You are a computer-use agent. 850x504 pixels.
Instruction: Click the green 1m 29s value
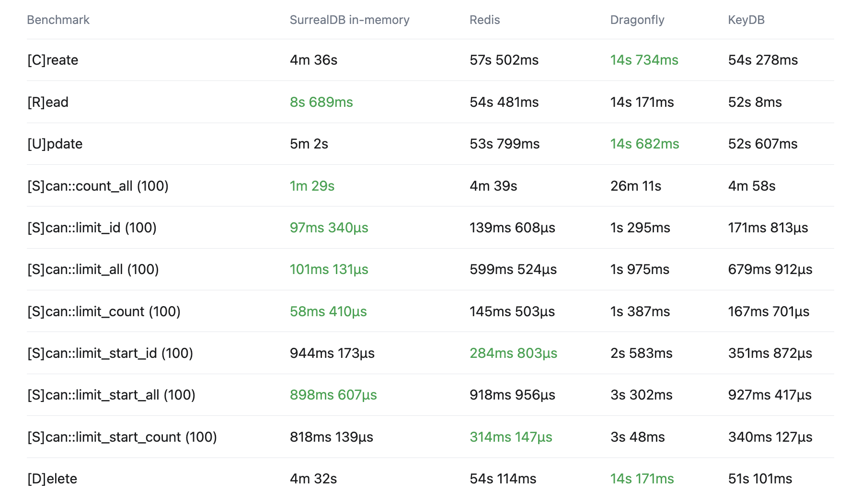point(312,186)
